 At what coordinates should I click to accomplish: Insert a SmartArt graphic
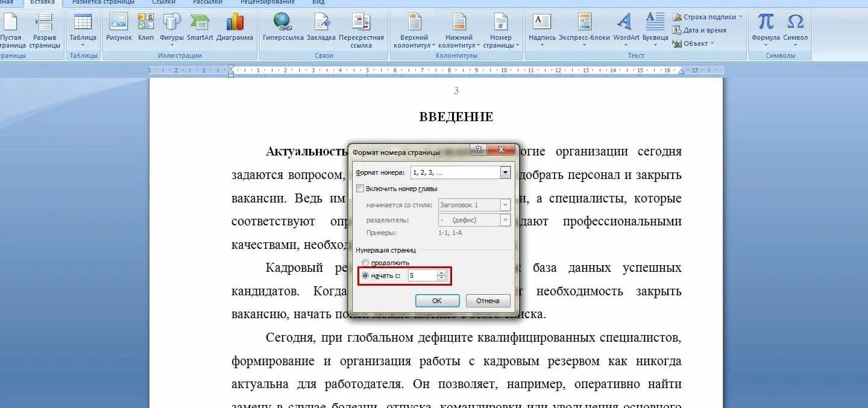(x=200, y=27)
